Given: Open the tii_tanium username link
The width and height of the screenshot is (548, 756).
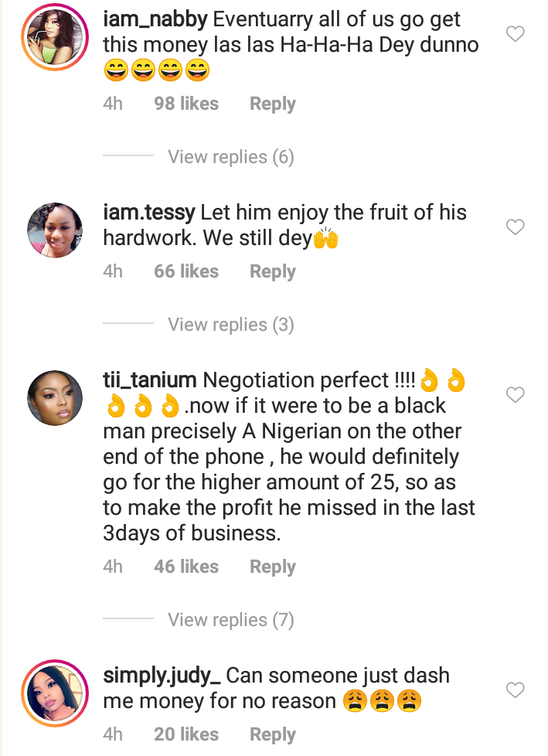Looking at the screenshot, I should [150, 380].
